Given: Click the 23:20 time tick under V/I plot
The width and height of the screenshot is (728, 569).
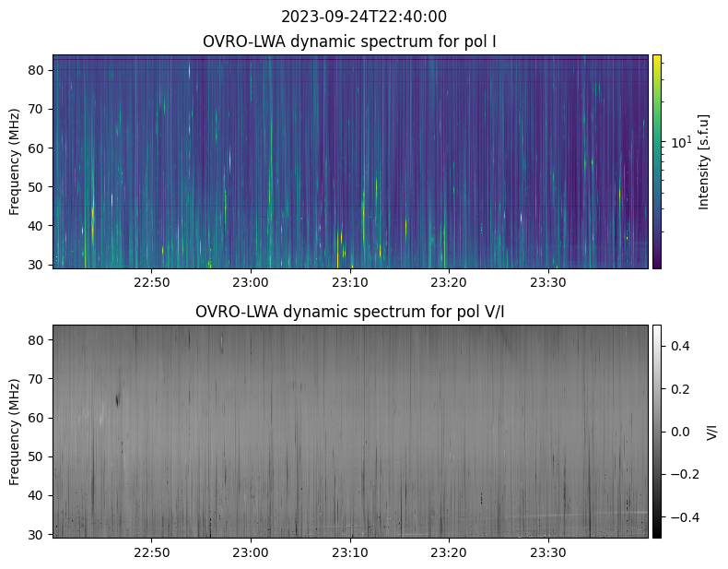Looking at the screenshot, I should coord(449,551).
